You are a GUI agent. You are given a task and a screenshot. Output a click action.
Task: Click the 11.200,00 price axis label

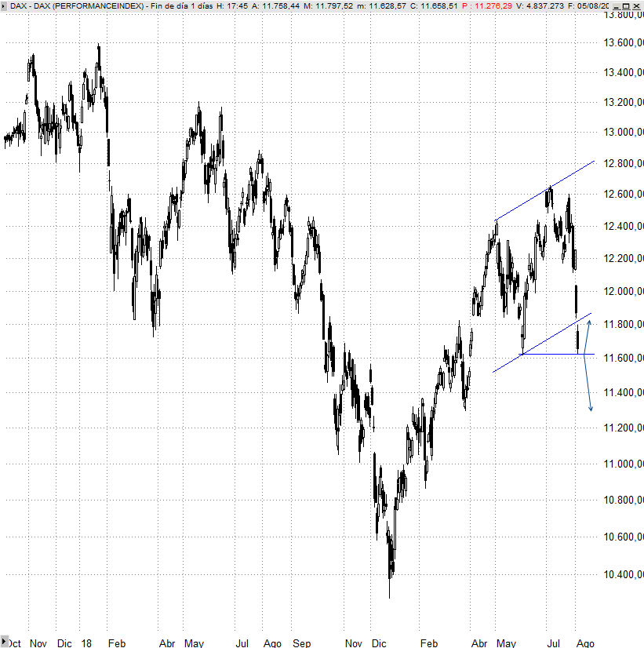tap(623, 428)
